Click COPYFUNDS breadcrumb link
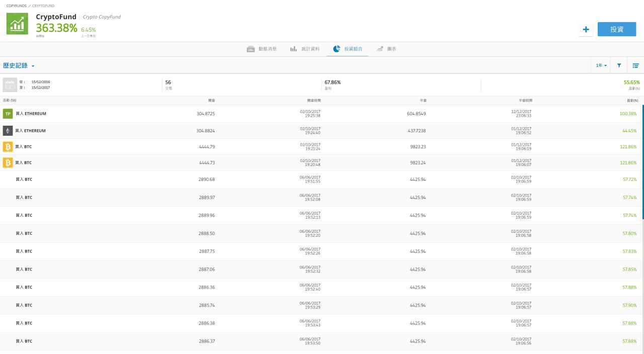 pyautogui.click(x=17, y=6)
